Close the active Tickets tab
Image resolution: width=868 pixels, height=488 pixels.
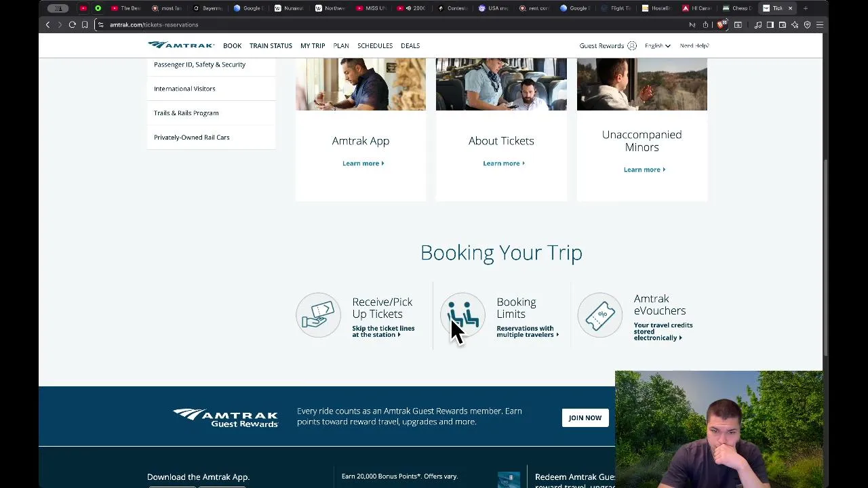click(x=790, y=8)
